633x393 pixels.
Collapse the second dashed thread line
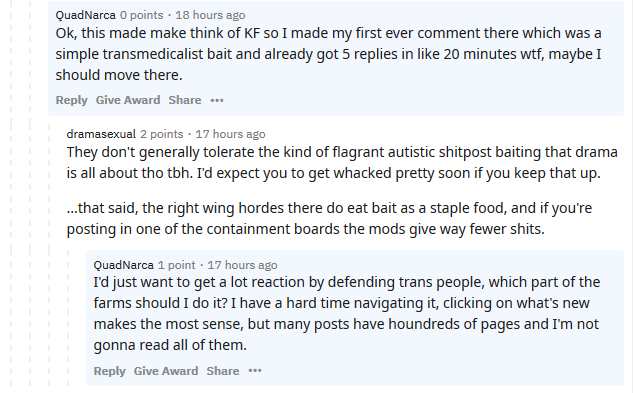pos(30,194)
